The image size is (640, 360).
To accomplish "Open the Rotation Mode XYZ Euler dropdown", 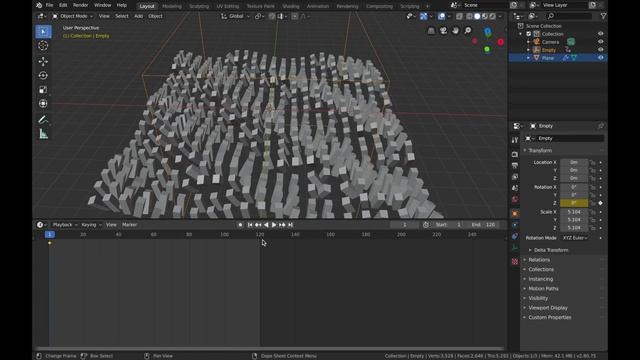I will pos(574,238).
